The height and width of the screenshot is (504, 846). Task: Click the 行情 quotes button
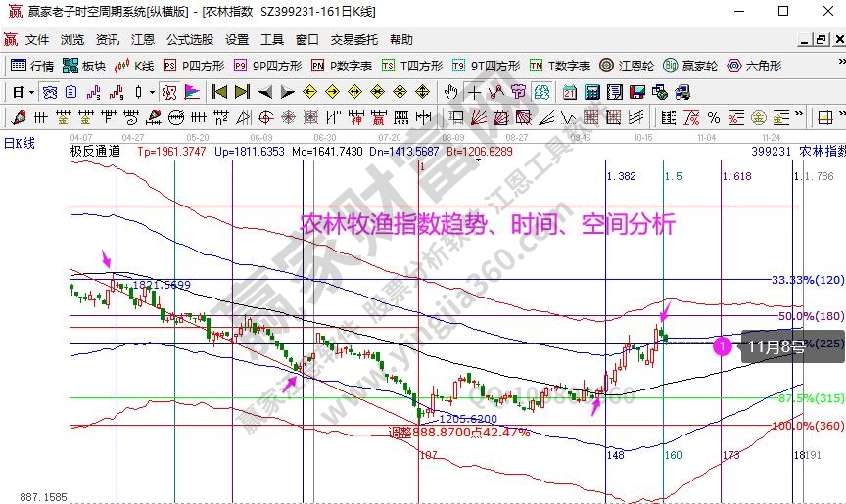tap(32, 67)
